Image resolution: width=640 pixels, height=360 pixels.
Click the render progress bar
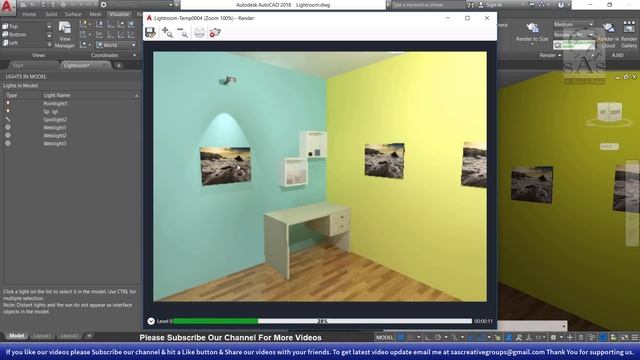322,321
